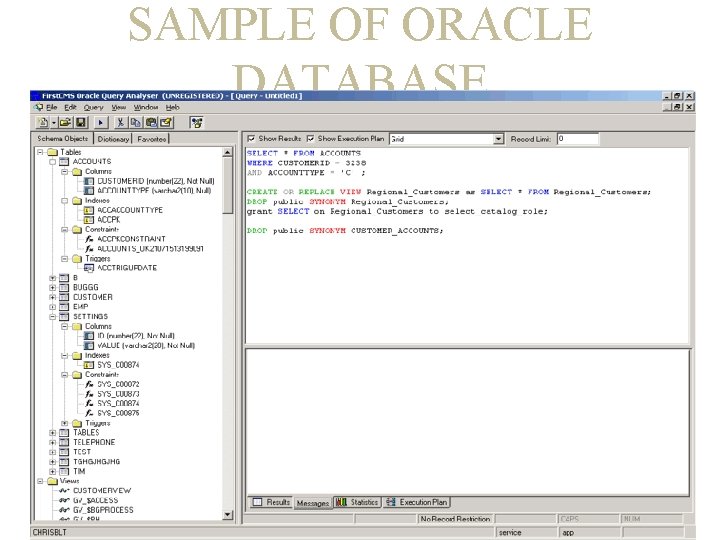Click the Clear editor toolbar icon
This screenshot has height=540, width=720.
point(166,123)
